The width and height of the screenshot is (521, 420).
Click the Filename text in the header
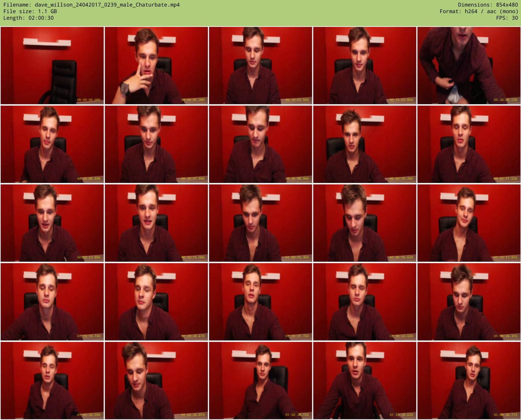92,5
